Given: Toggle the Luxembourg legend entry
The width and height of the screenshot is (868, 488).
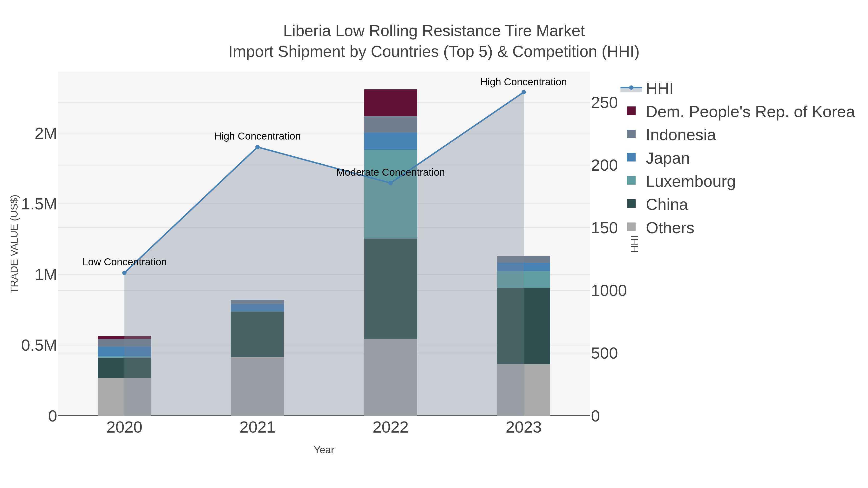Looking at the screenshot, I should (681, 181).
